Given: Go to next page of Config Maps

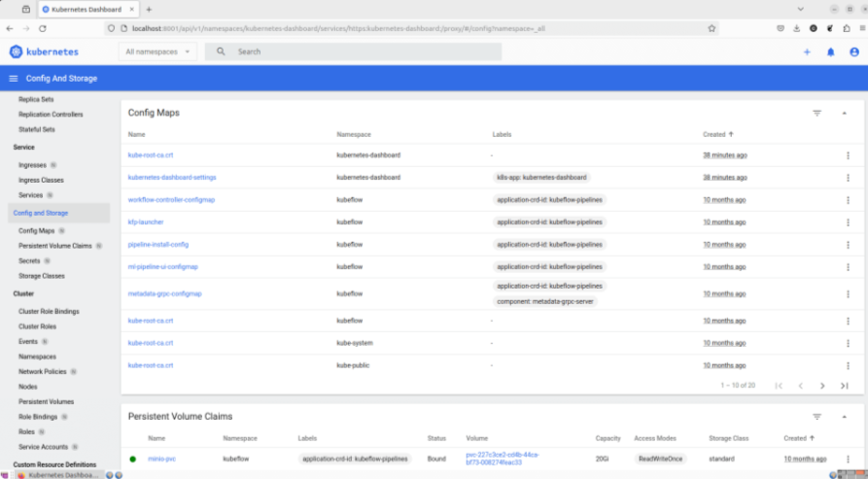Looking at the screenshot, I should click(822, 386).
